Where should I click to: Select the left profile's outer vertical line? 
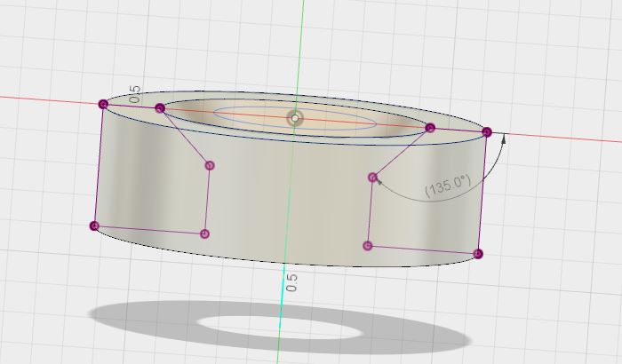point(99,165)
